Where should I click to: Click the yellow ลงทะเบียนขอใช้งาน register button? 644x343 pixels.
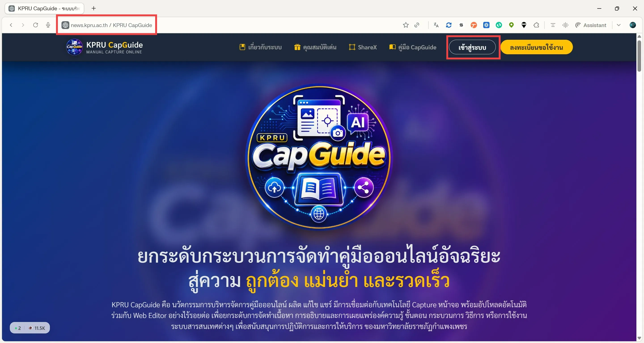[536, 47]
